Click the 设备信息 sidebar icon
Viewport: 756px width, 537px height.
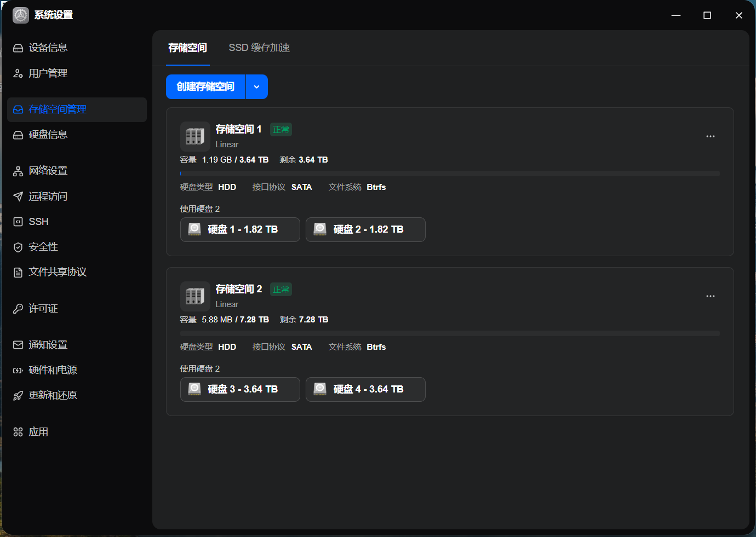point(18,48)
